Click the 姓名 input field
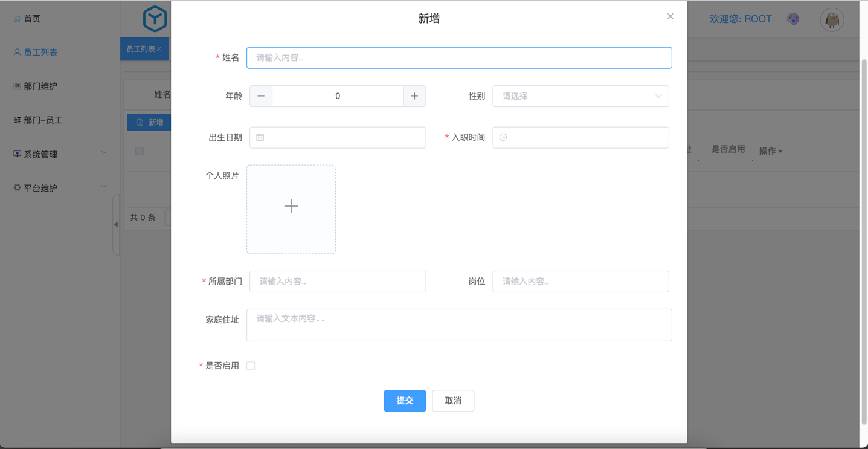Screen dimensions: 868x449 pyautogui.click(x=459, y=58)
